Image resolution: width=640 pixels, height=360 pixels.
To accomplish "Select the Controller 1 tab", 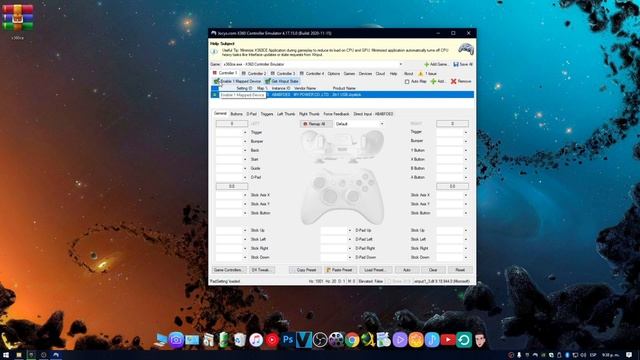I will point(224,73).
